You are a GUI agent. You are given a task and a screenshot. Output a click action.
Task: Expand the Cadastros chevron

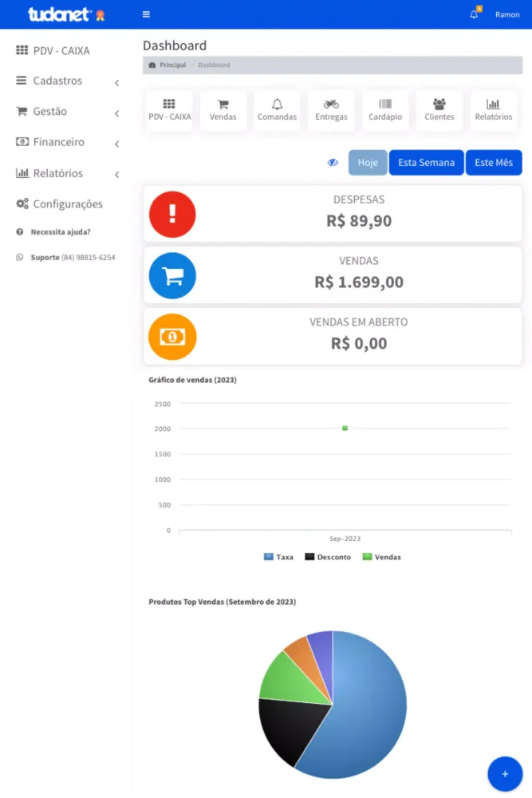pos(117,82)
